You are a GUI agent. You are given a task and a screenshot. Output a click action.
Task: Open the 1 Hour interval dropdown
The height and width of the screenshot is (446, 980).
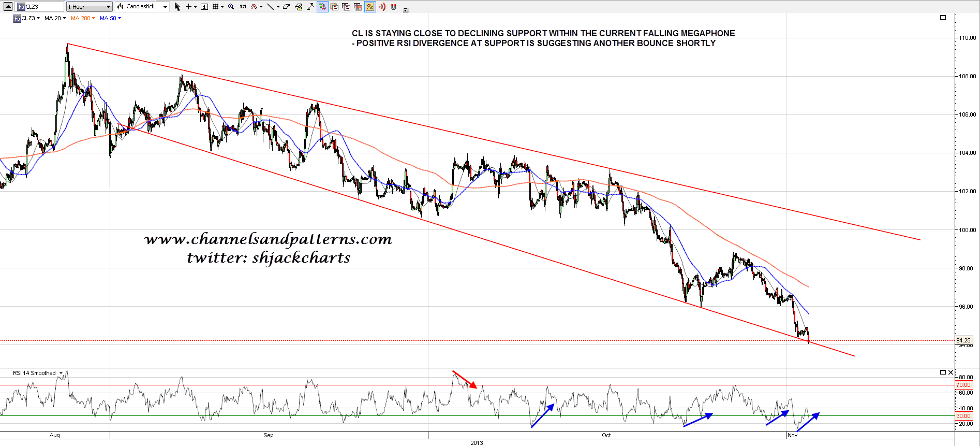[x=89, y=7]
